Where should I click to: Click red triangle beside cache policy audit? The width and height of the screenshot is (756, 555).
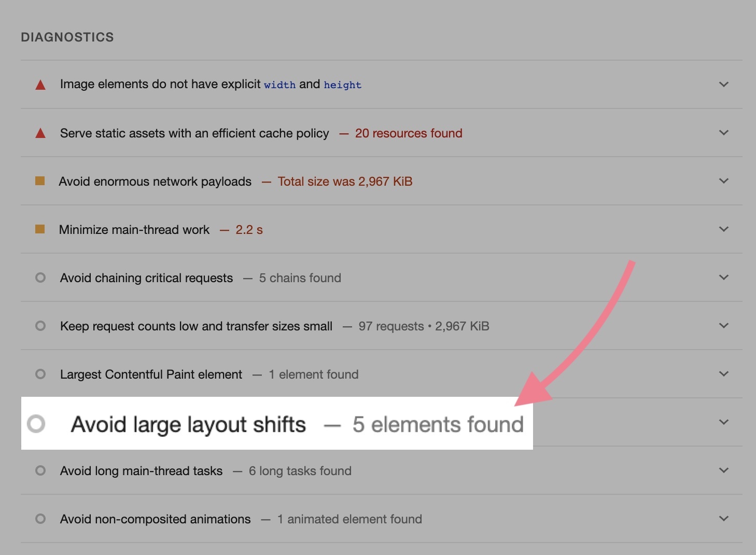[x=40, y=133]
